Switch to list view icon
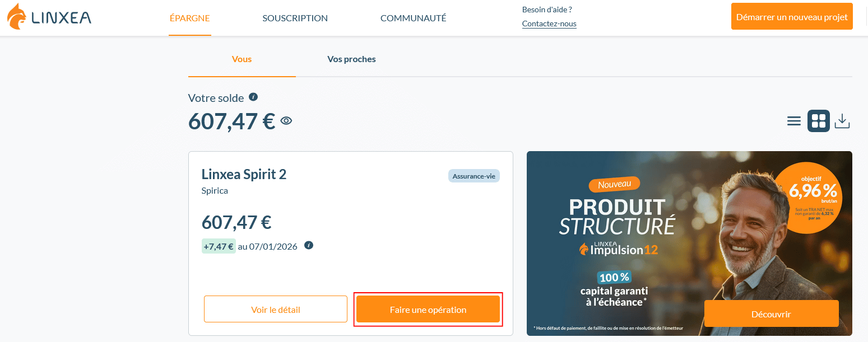Screen dimensions: 868x342 coord(793,121)
